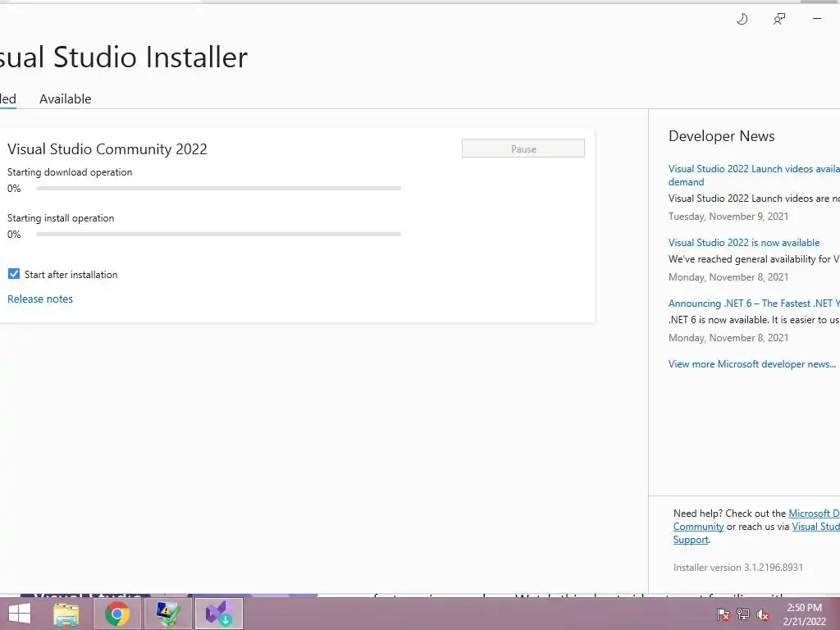The height and width of the screenshot is (630, 840).
Task: Open the Visual Studio Support link
Action: coord(756,533)
